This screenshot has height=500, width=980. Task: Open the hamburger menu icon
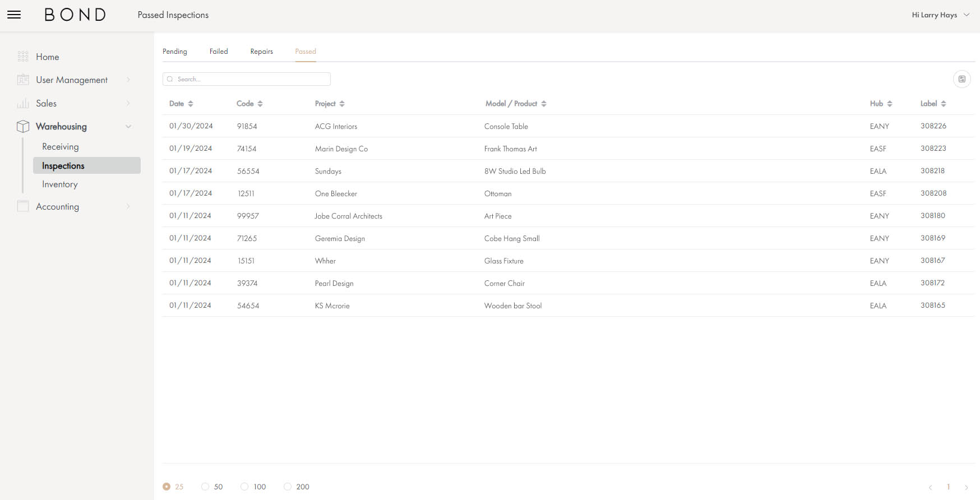point(14,15)
